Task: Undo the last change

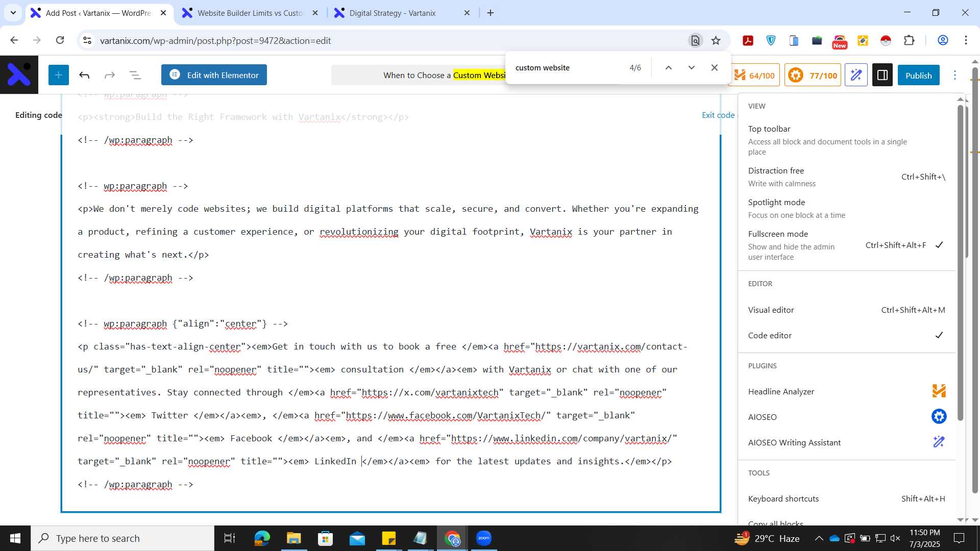Action: pyautogui.click(x=84, y=75)
